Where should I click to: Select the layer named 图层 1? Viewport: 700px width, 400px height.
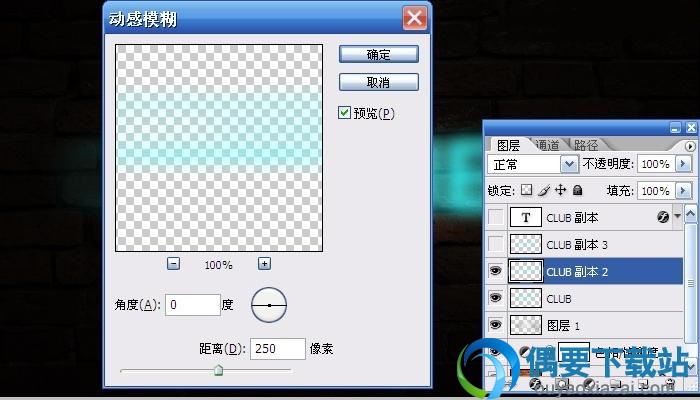pyautogui.click(x=563, y=325)
